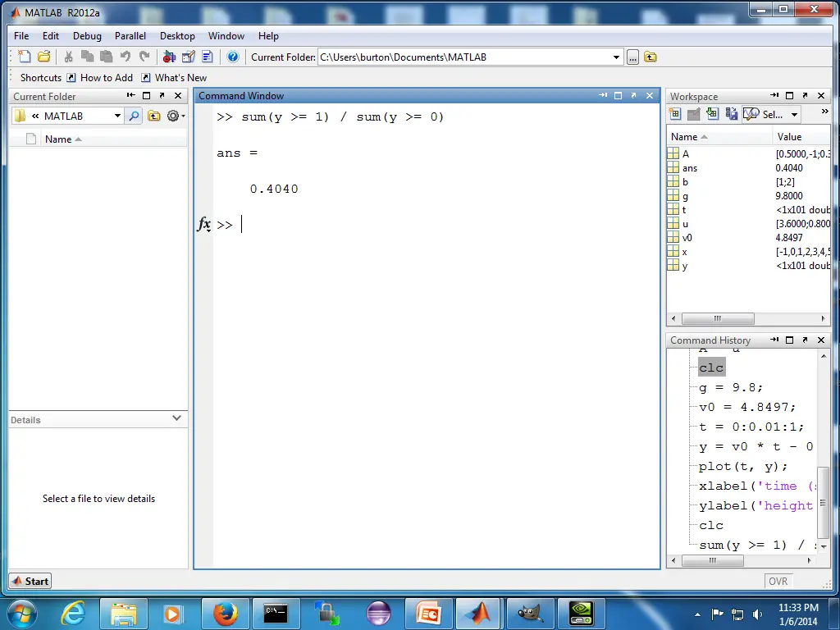Click Command History horizontal scrollbar thumb
This screenshot has width=840, height=630.
[x=713, y=560]
